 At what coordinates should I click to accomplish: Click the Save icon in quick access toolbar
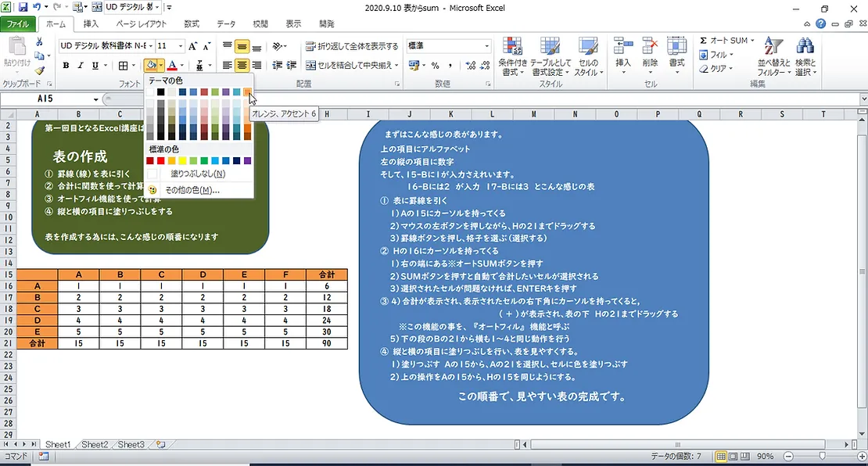23,7
